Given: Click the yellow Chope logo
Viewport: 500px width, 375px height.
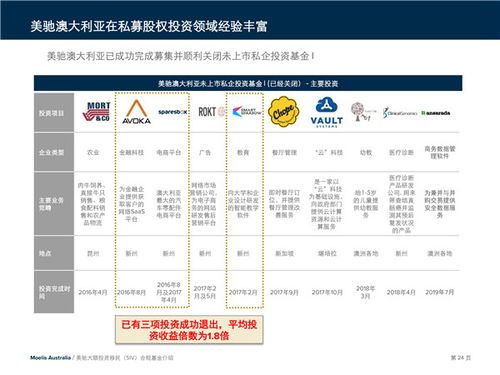Looking at the screenshot, I should [284, 112].
